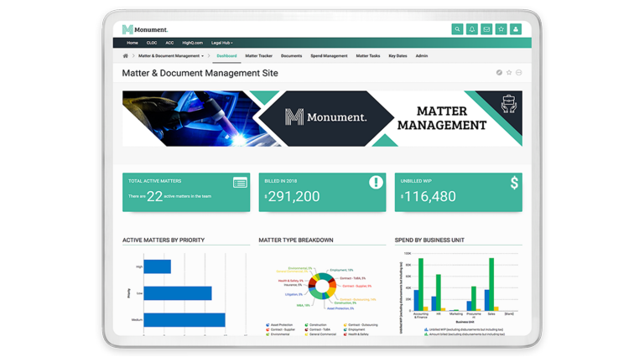644x362 pixels.
Task: Go to Home in top navigation
Action: point(132,43)
